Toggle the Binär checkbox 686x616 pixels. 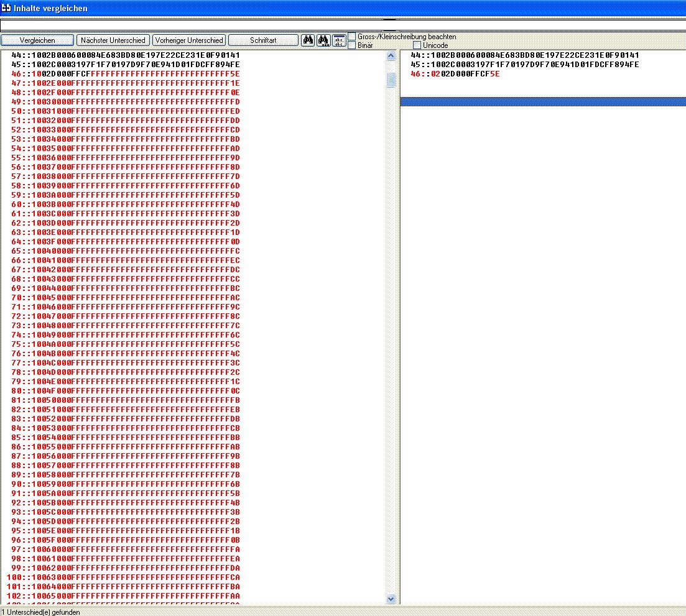[352, 45]
